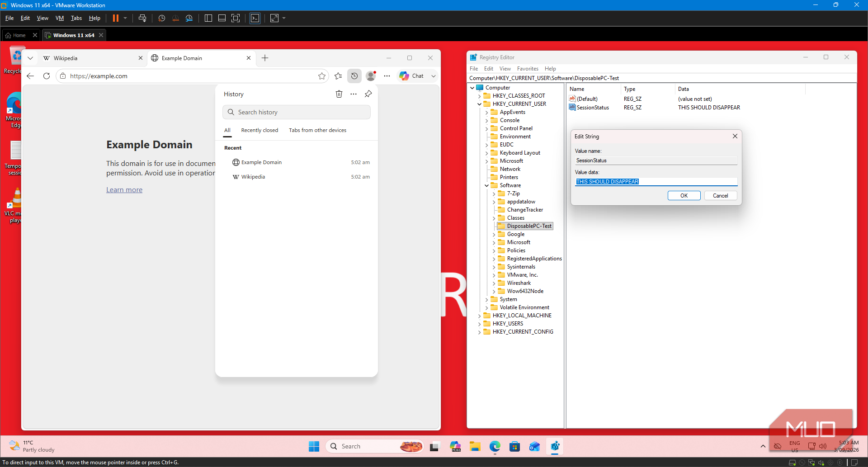Collapse the HKEY_CURRENT_USER tree node

[479, 104]
